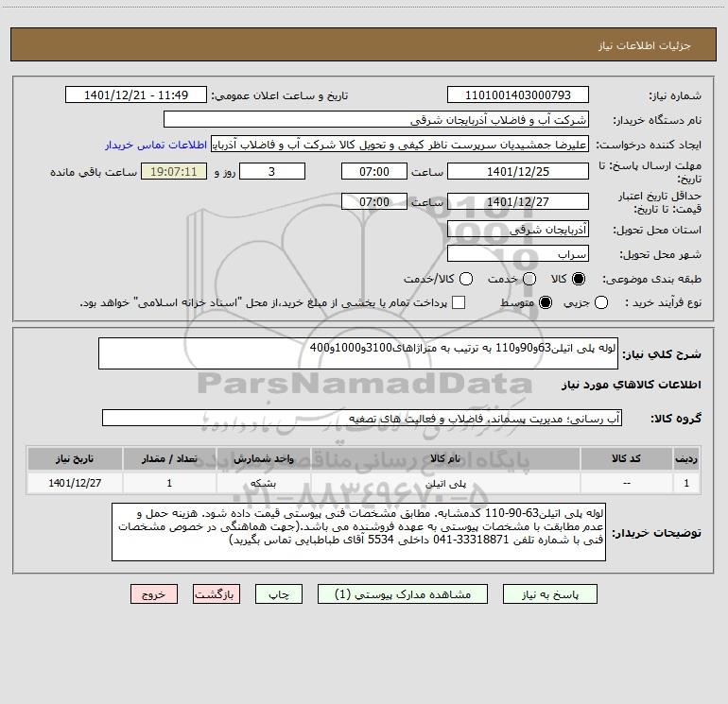Image resolution: width=728 pixels, height=704 pixels.
Task: Click the announcement date field 1401/12/21 - 11:49
Action: 136,95
